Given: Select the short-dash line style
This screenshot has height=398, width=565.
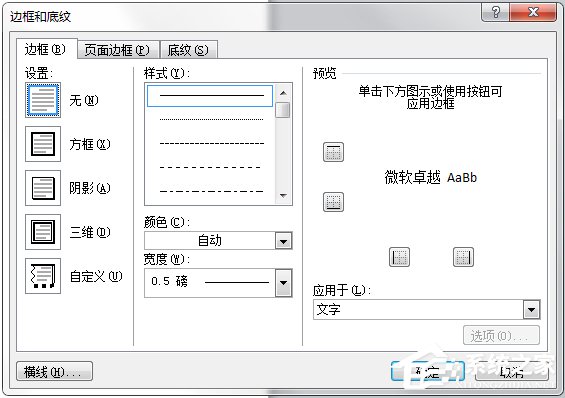Looking at the screenshot, I should (212, 143).
